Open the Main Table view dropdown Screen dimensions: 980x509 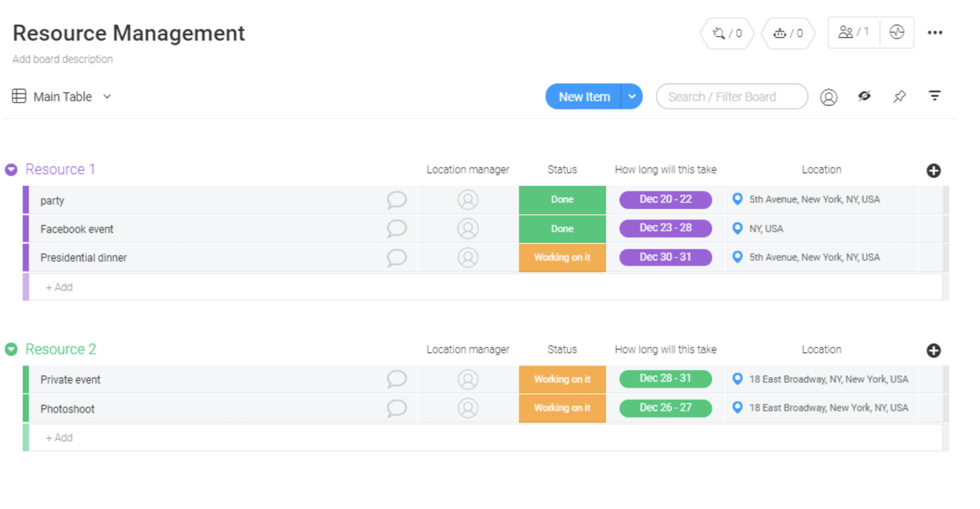(x=107, y=97)
